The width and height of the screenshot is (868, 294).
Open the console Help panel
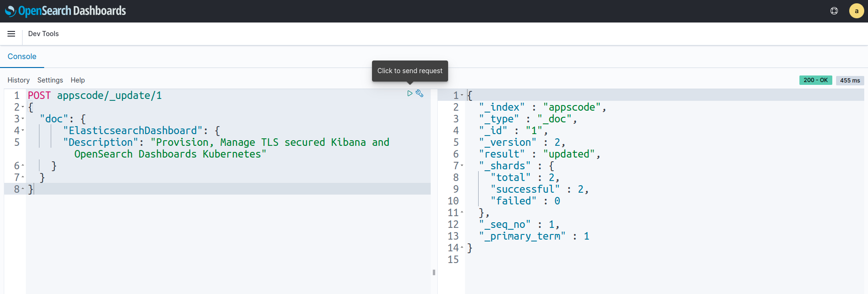[x=77, y=80]
